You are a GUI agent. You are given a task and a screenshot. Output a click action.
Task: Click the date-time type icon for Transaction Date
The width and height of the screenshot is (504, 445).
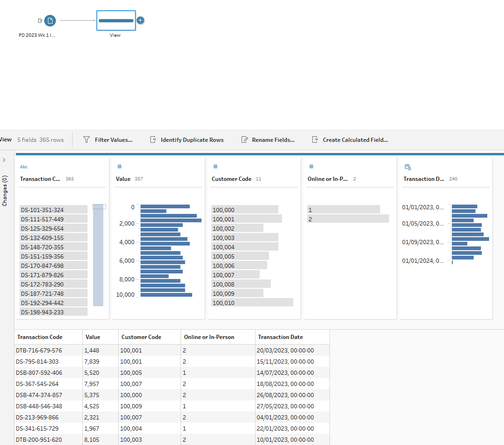tap(407, 167)
